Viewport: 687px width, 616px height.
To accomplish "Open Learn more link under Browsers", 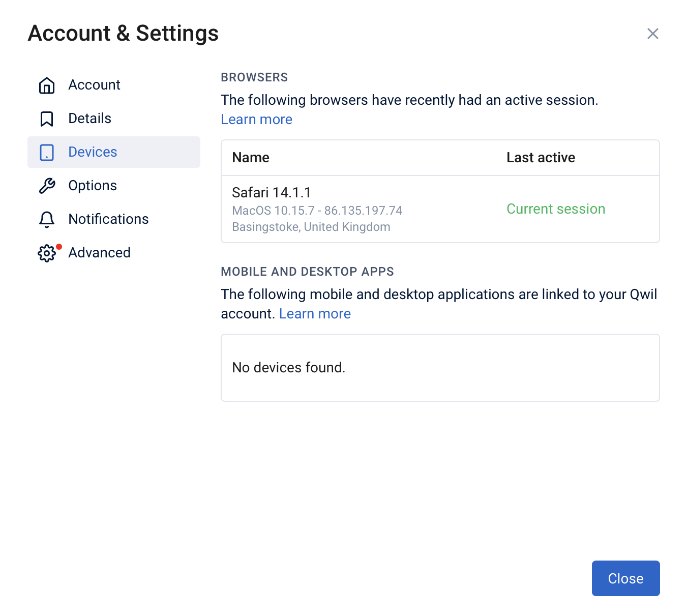I will [x=256, y=120].
